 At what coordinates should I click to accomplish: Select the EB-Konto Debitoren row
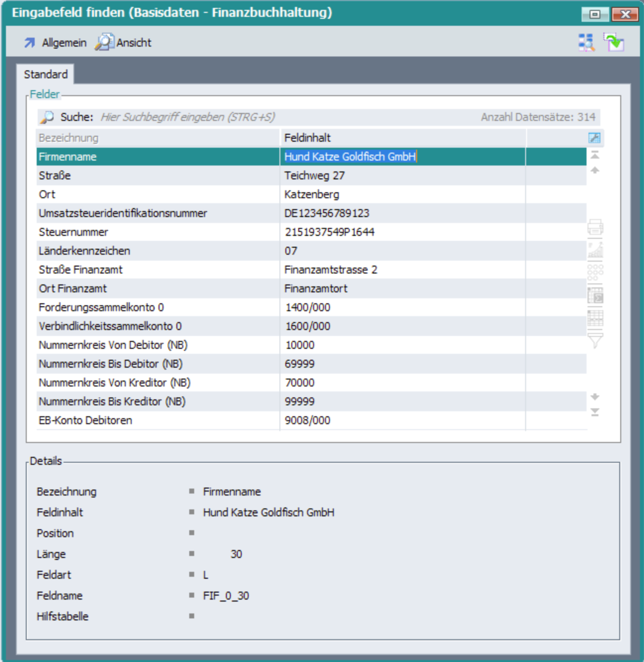pyautogui.click(x=158, y=420)
